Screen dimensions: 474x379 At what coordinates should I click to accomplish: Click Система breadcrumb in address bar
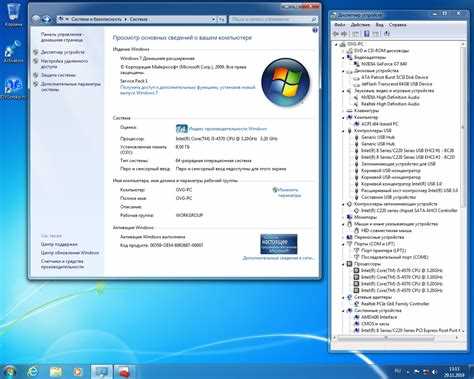139,19
